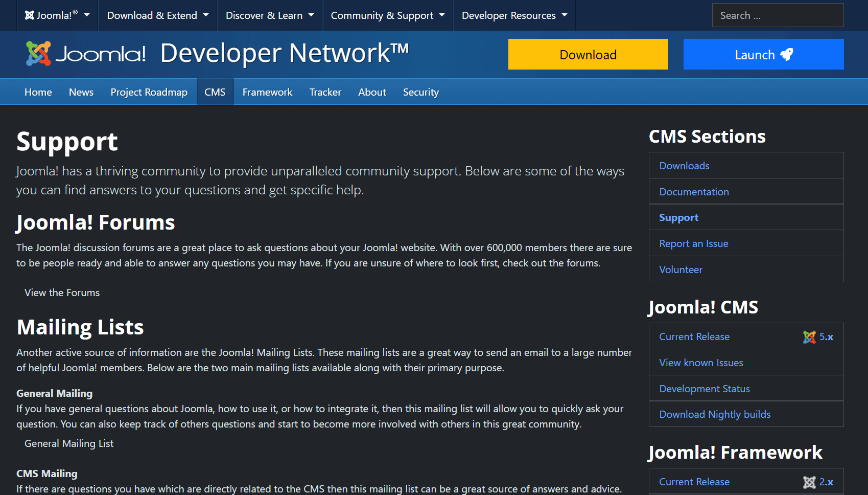Click small Joomla icon in top bar
The width and height of the screenshot is (868, 495).
click(x=30, y=15)
